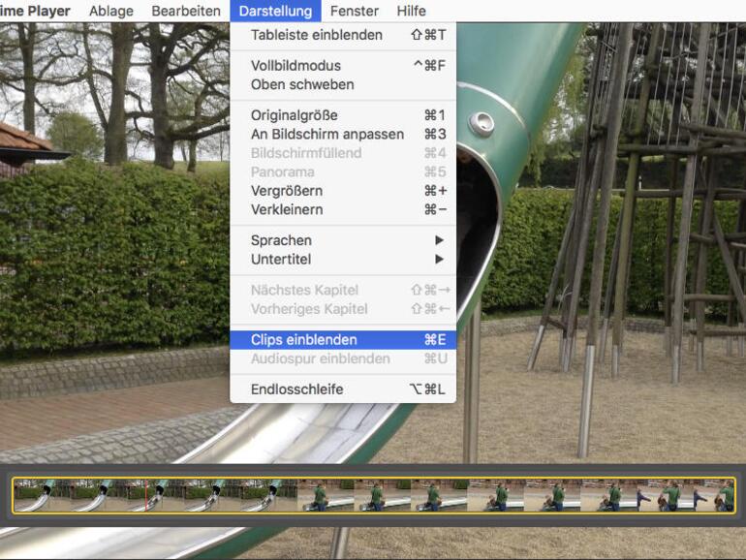
Task: Choose Tableiste einblenden
Action: (x=343, y=35)
